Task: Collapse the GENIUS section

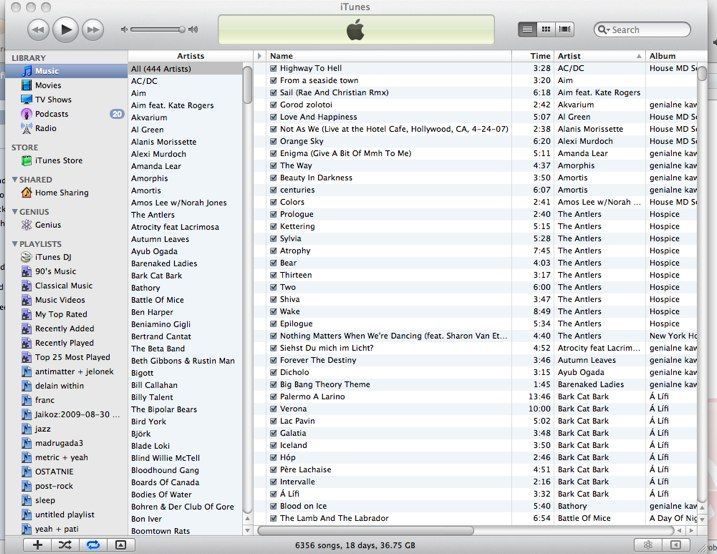Action: tap(15, 212)
